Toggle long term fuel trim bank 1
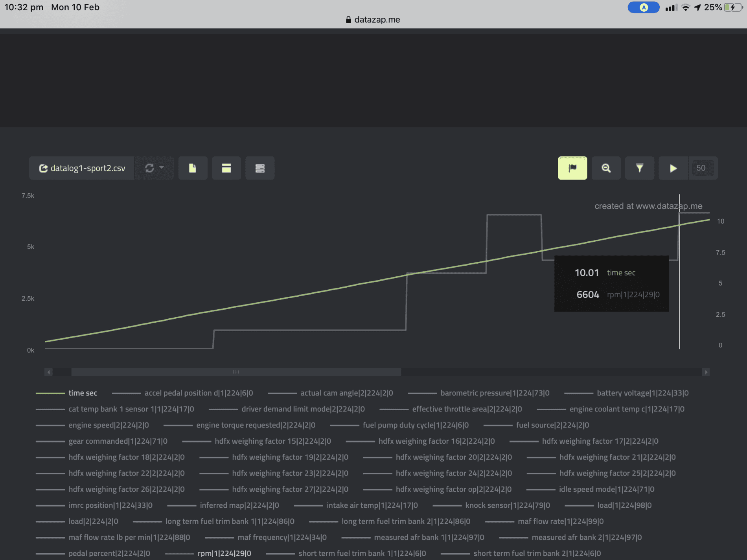The width and height of the screenshot is (747, 560). coord(213,521)
